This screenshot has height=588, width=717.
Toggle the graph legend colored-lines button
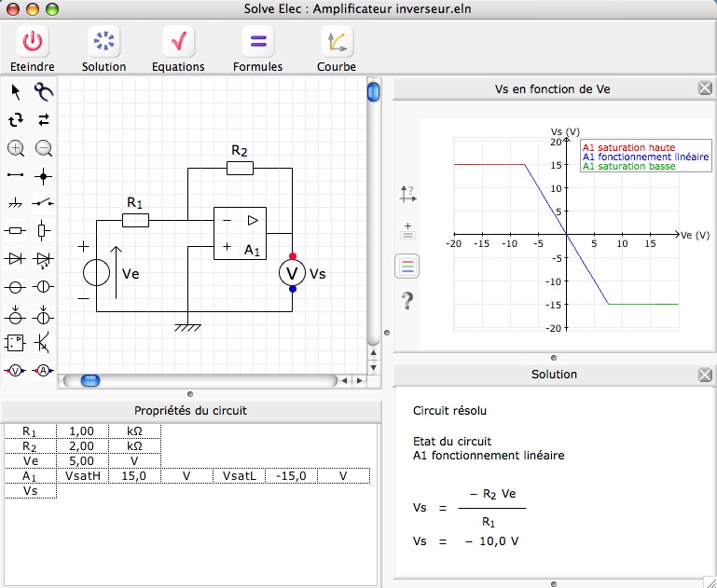(407, 266)
